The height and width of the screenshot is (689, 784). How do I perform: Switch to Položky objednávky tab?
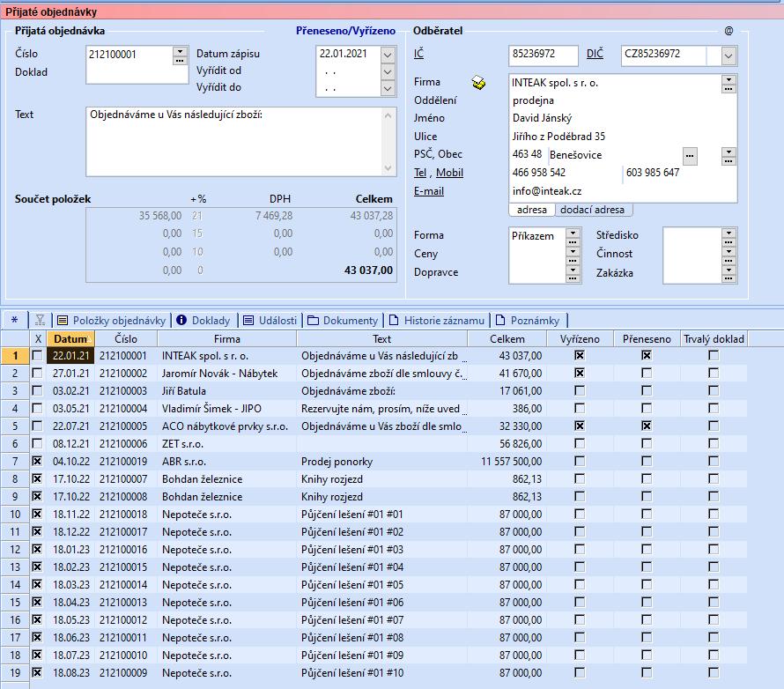coord(112,320)
